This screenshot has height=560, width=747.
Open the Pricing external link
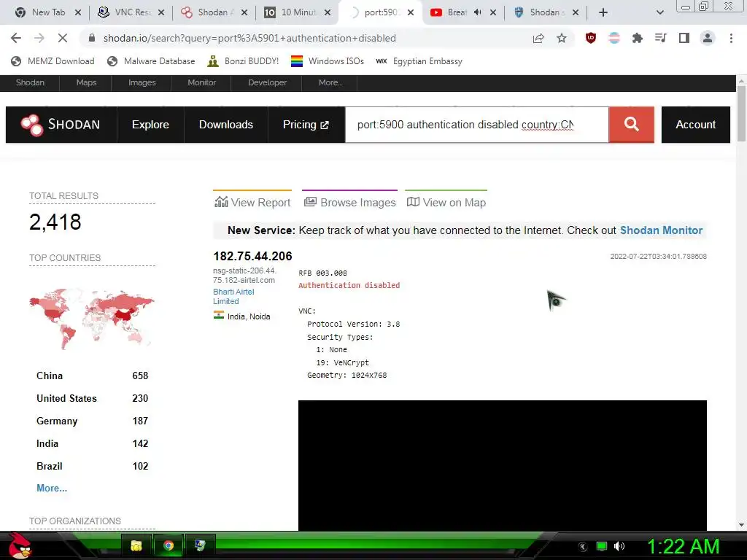tap(306, 125)
